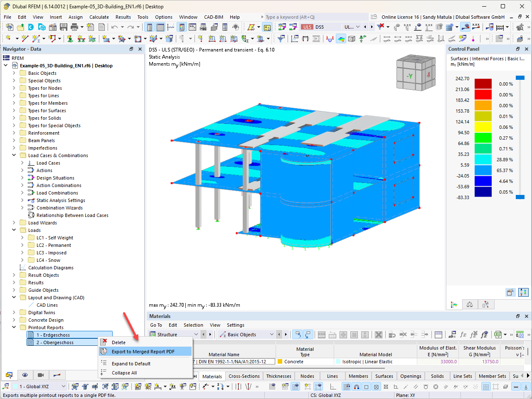Expand the Basic Objects folder
Screen dimensions: 532x399
(14, 73)
